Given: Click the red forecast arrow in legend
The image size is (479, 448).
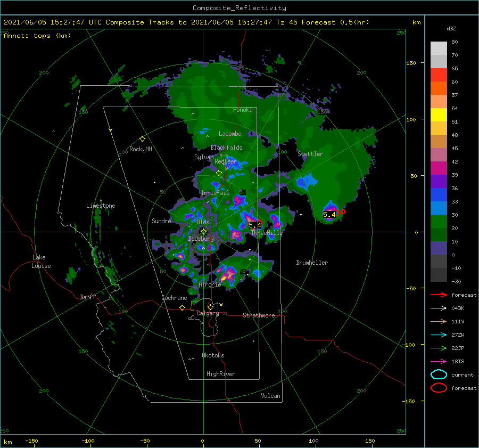Looking at the screenshot, I should tap(439, 295).
